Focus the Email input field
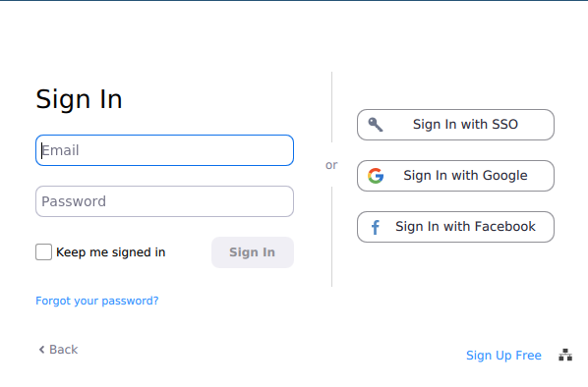The image size is (588, 387). click(164, 150)
